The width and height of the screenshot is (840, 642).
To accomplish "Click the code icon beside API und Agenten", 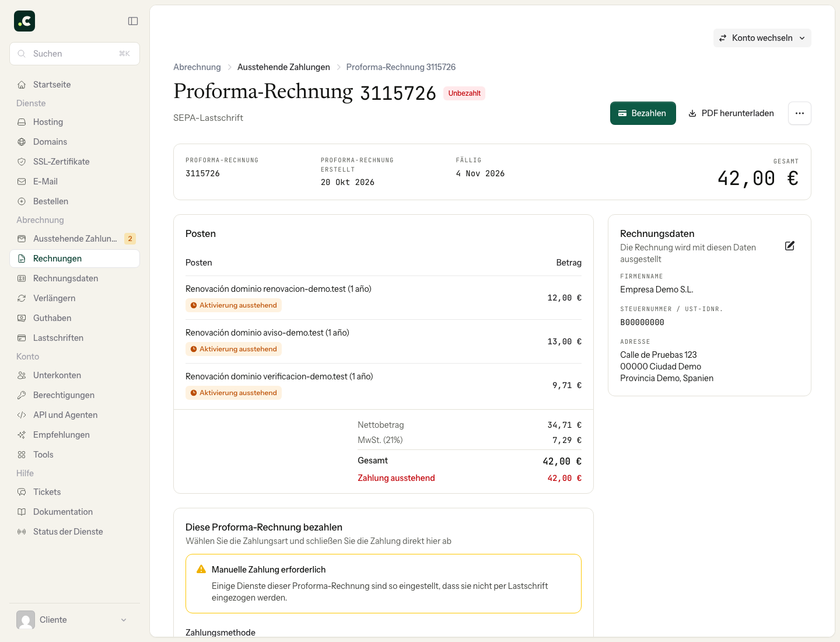I will pyautogui.click(x=22, y=415).
